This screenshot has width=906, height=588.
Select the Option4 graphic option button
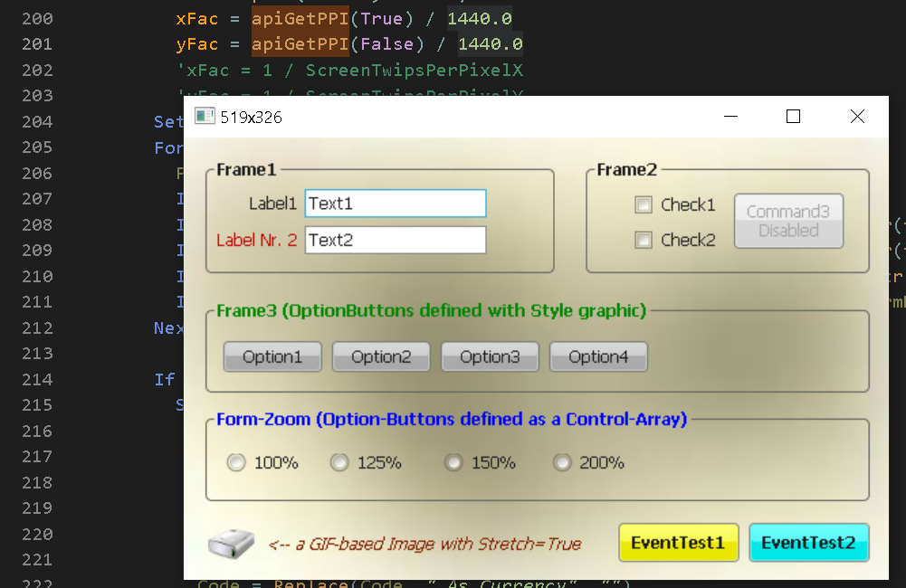point(598,356)
